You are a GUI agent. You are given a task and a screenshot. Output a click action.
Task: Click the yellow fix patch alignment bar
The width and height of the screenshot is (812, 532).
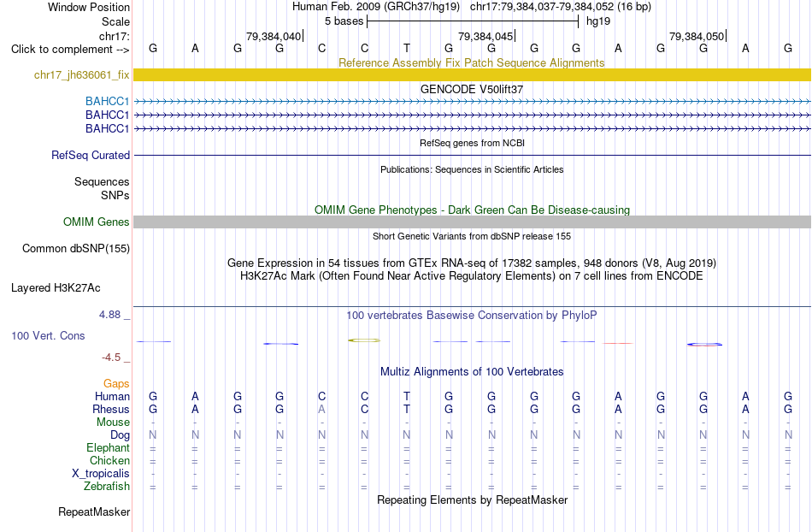click(x=473, y=74)
